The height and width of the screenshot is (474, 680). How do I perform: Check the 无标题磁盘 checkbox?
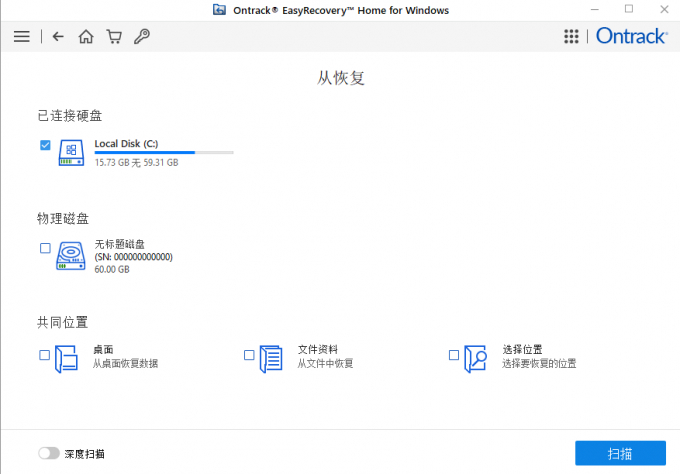45,248
